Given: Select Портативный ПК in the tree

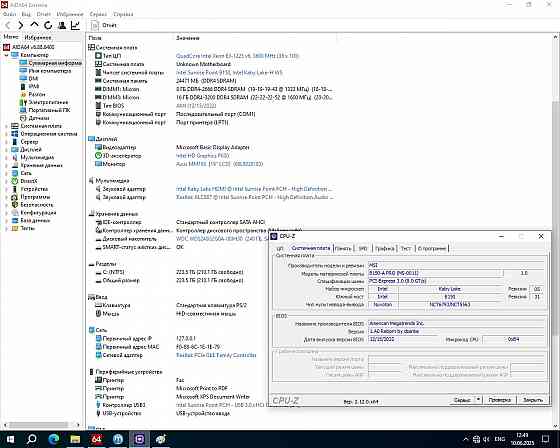Looking at the screenshot, I should tap(45, 110).
